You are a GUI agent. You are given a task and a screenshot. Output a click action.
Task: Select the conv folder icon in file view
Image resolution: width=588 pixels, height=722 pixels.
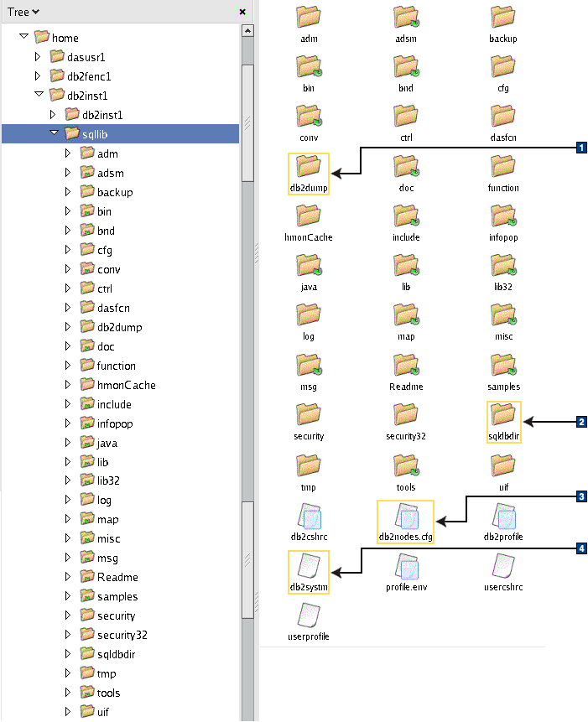pos(309,116)
